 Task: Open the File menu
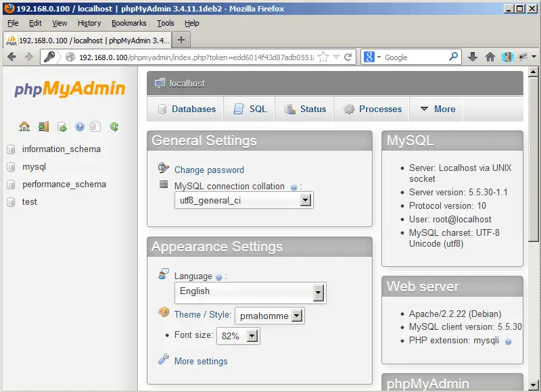pos(13,23)
